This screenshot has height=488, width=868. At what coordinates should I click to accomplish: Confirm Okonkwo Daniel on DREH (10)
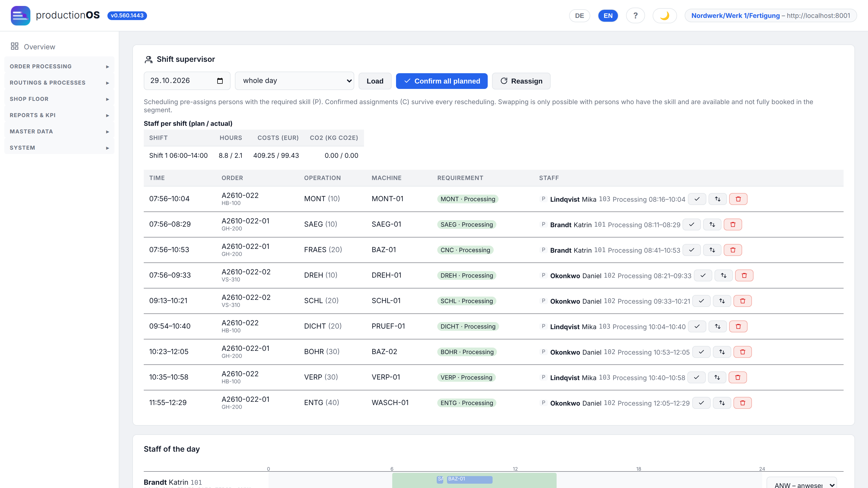pos(703,275)
